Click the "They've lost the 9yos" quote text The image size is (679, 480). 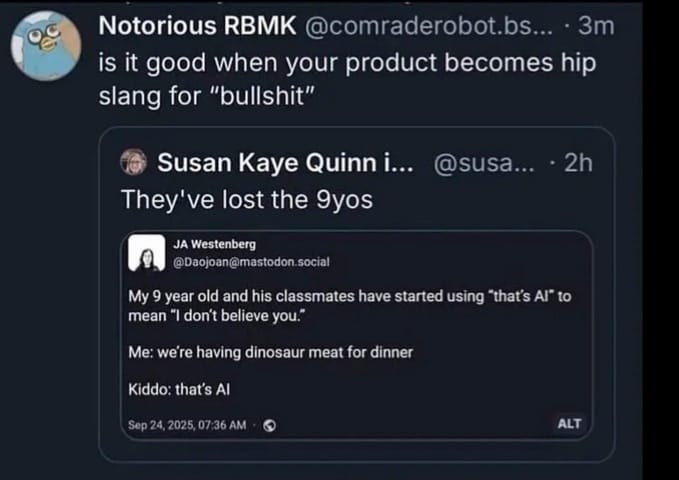[x=246, y=199]
